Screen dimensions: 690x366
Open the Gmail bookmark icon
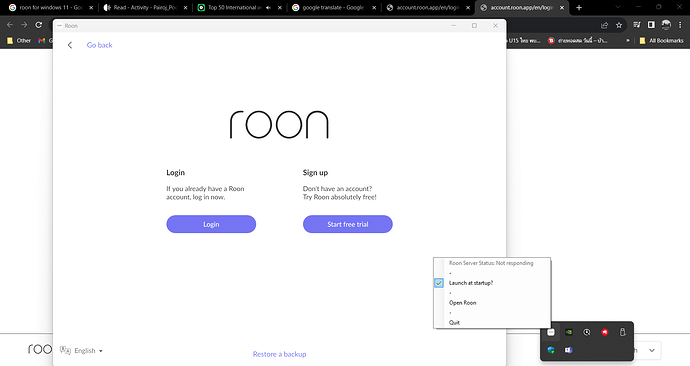click(x=42, y=40)
